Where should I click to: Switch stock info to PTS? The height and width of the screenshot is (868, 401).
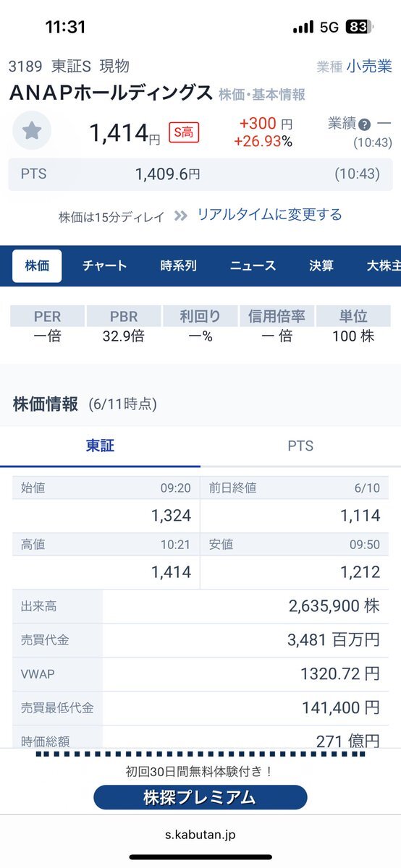(300, 446)
